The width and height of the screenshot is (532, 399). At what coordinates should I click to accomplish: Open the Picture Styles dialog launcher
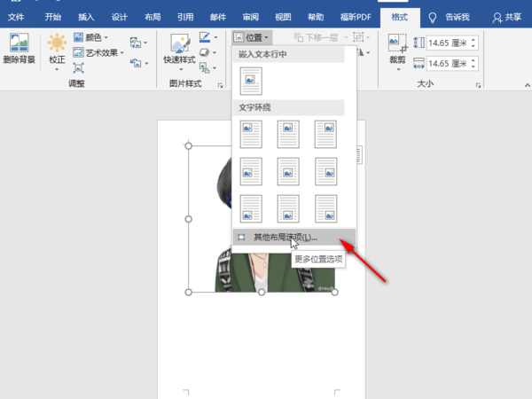click(x=220, y=85)
